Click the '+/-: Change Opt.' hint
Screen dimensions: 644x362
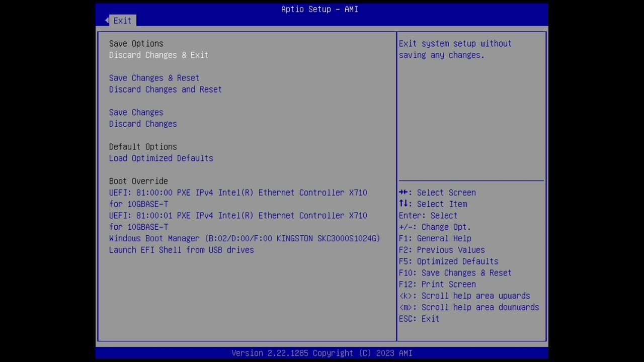click(x=435, y=227)
